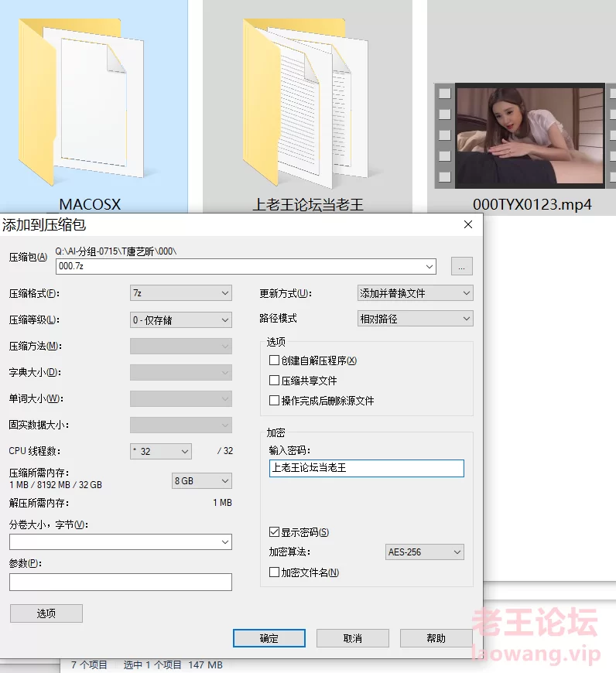This screenshot has height=673, width=616.
Task: Open the 分卷大小 combo box
Action: (121, 542)
